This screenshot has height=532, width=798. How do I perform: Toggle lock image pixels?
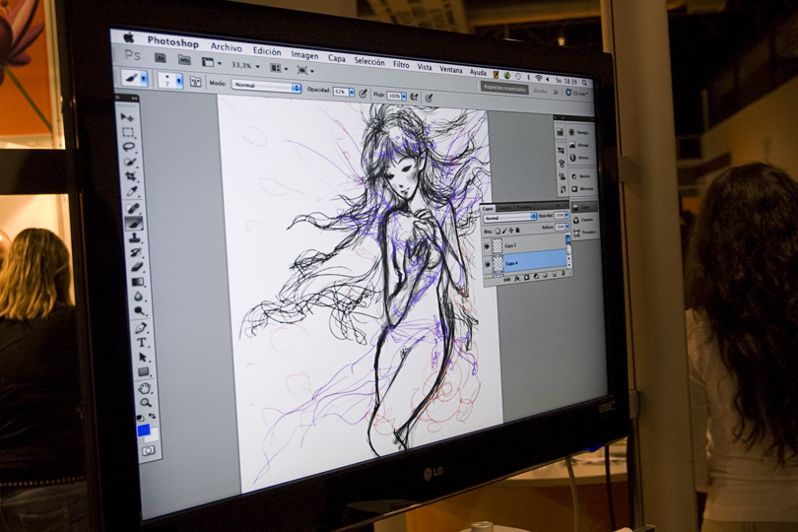point(504,232)
